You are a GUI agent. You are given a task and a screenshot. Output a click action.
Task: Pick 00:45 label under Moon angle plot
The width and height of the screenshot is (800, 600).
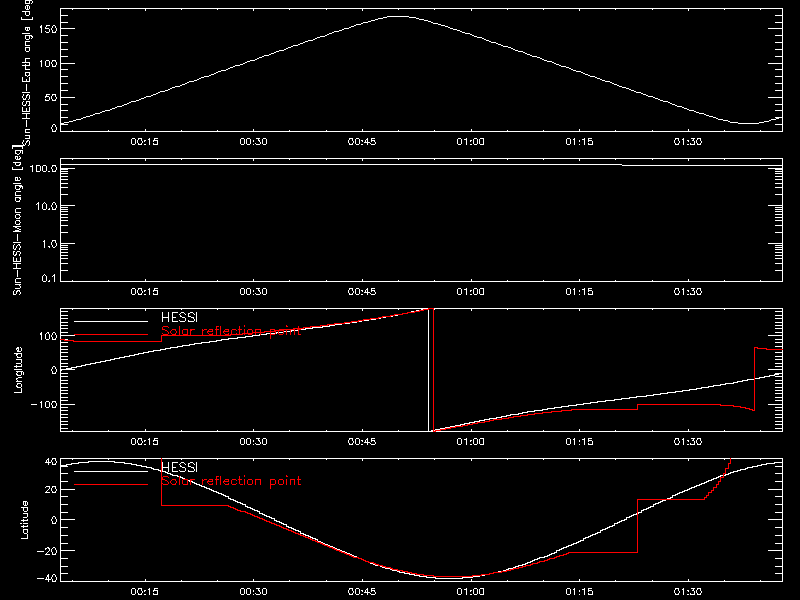click(x=362, y=291)
